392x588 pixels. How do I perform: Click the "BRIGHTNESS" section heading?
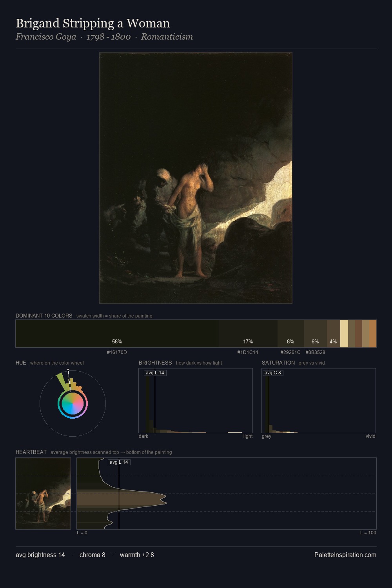point(155,363)
